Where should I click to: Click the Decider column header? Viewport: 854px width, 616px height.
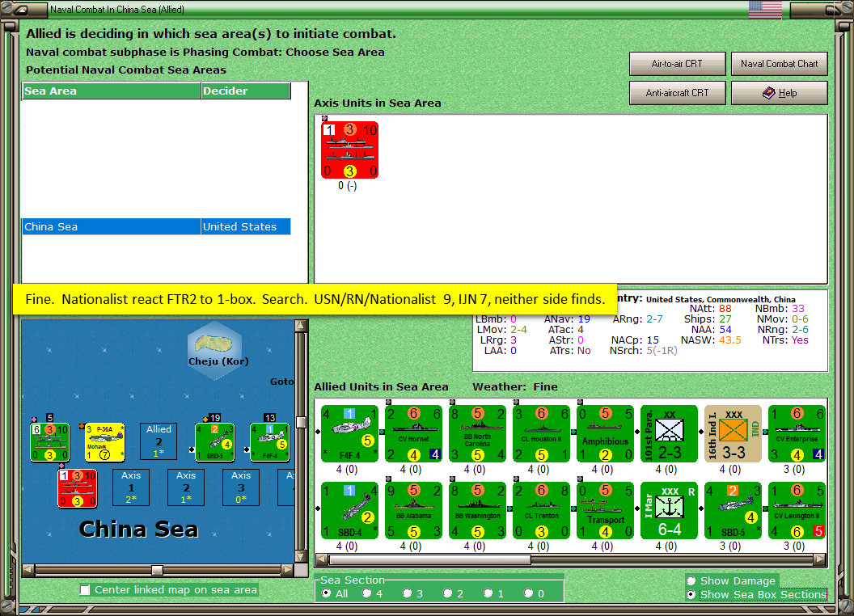tap(246, 91)
